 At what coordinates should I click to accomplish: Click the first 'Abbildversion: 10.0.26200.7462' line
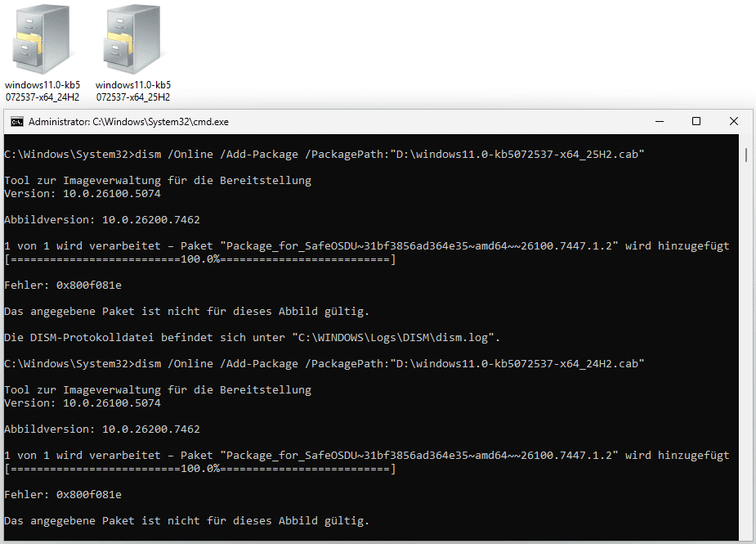coord(101,219)
